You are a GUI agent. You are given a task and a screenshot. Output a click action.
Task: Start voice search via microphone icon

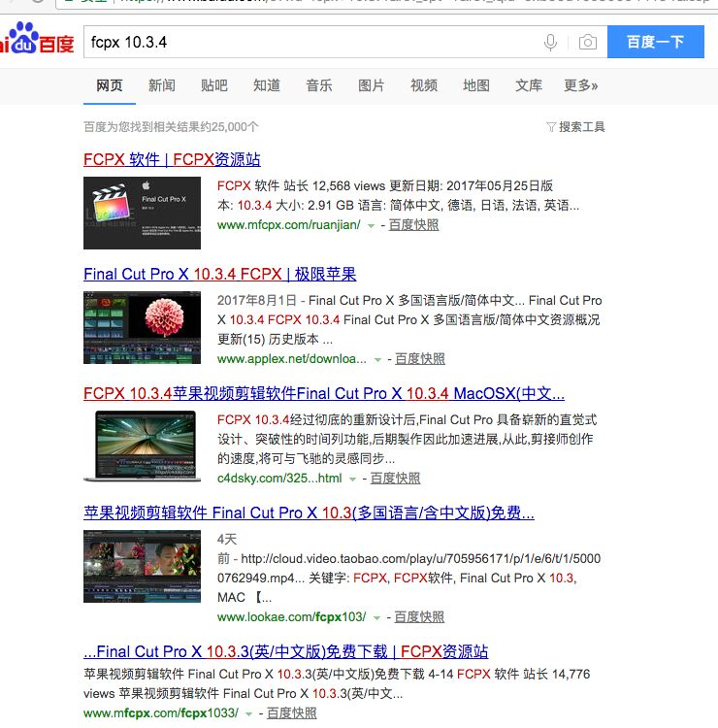550,43
